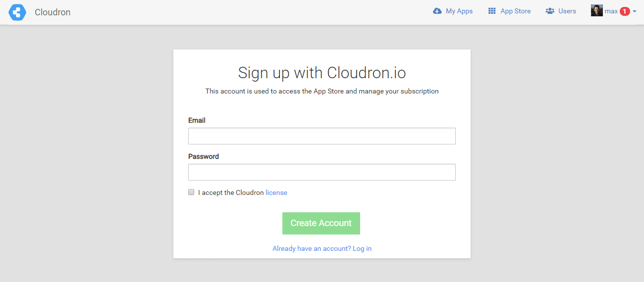644x282 pixels.
Task: Click the 'I accept the Cloudron' label text
Action: click(x=231, y=192)
